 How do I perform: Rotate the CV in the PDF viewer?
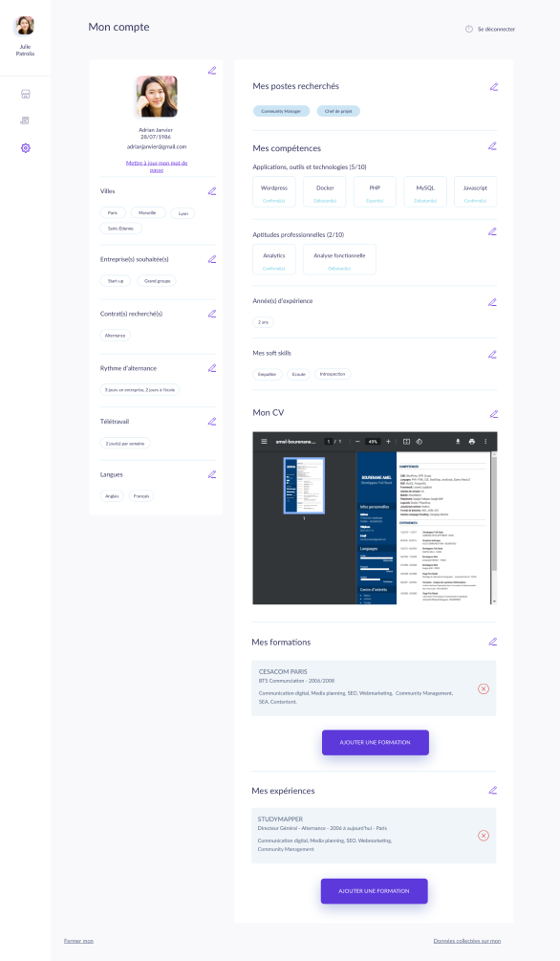420,441
